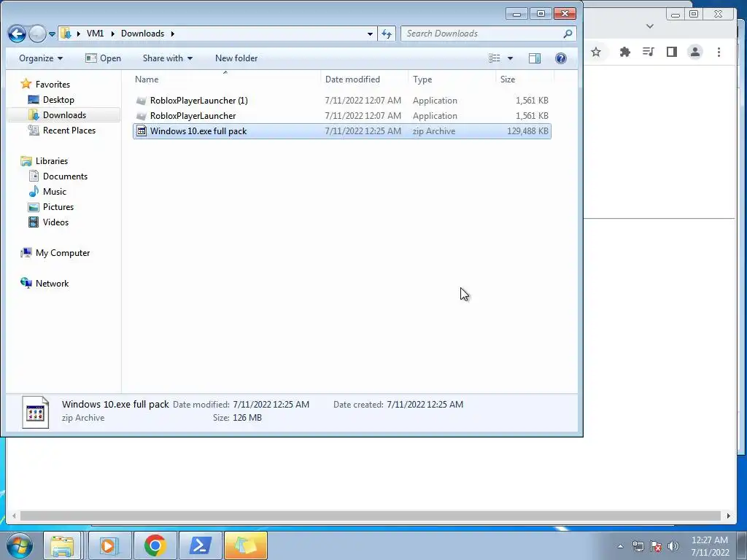
Task: Change view with the view icon
Action: click(495, 58)
